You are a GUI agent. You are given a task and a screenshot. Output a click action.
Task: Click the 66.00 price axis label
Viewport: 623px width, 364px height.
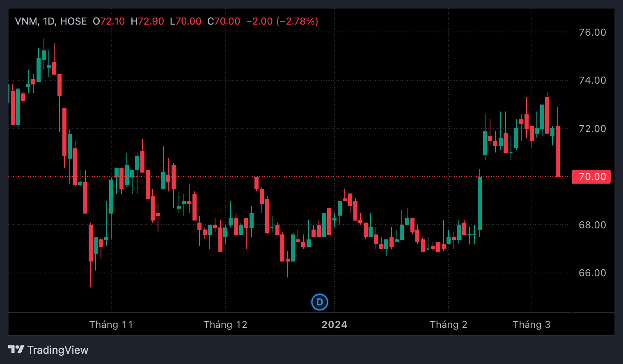point(592,273)
